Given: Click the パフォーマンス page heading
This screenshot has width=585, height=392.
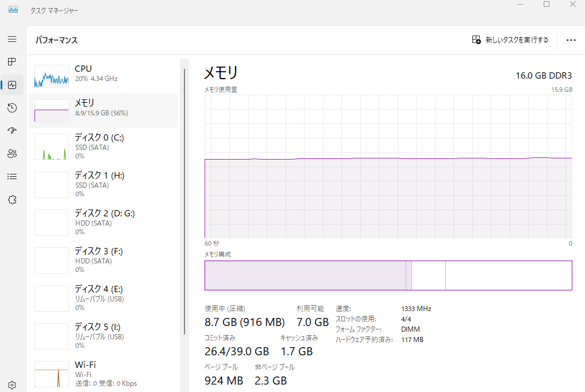Looking at the screenshot, I should 56,40.
